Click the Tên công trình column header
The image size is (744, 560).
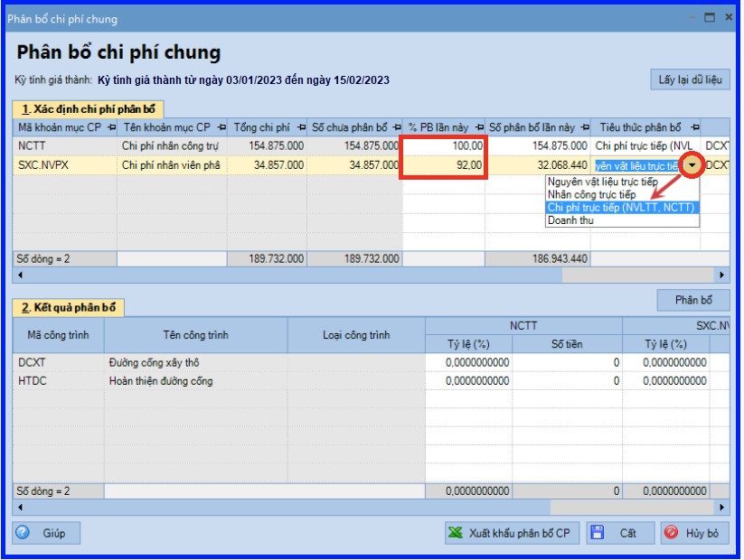point(195,335)
